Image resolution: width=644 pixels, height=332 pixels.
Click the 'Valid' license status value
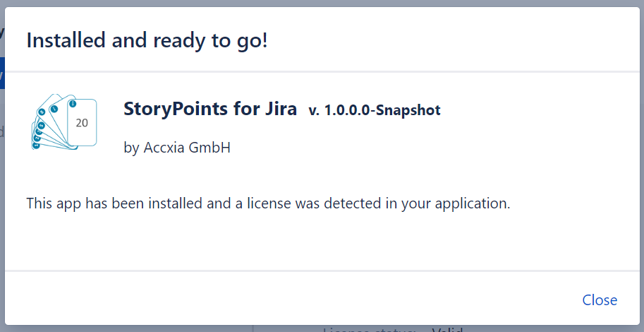pos(446,329)
